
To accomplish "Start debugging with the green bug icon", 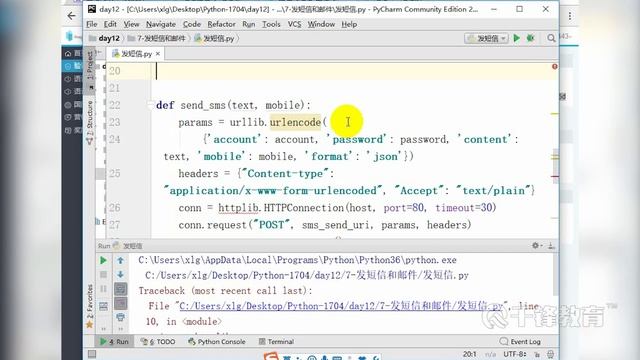I will click(x=530, y=38).
